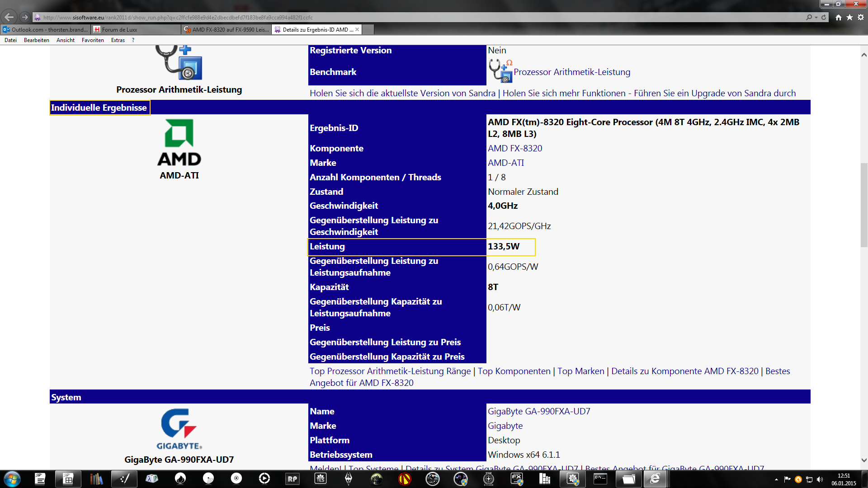Viewport: 868px width, 488px height.
Task: Show hidden system tray icons
Action: click(x=776, y=479)
